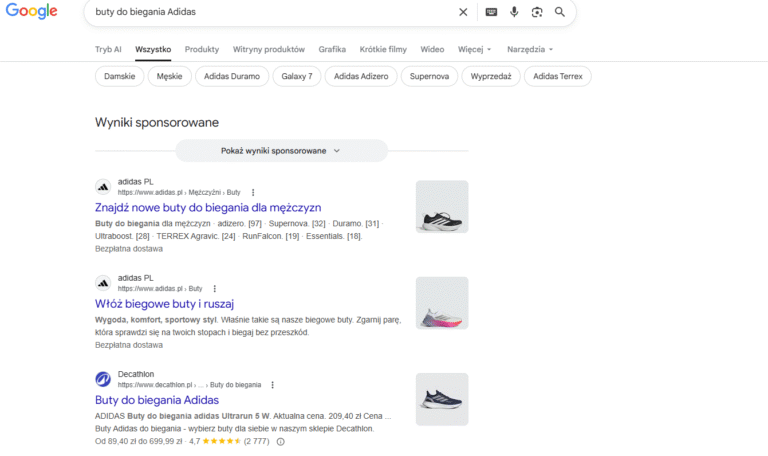Click the magnifying glass search button
The image size is (768, 456).
(x=560, y=12)
